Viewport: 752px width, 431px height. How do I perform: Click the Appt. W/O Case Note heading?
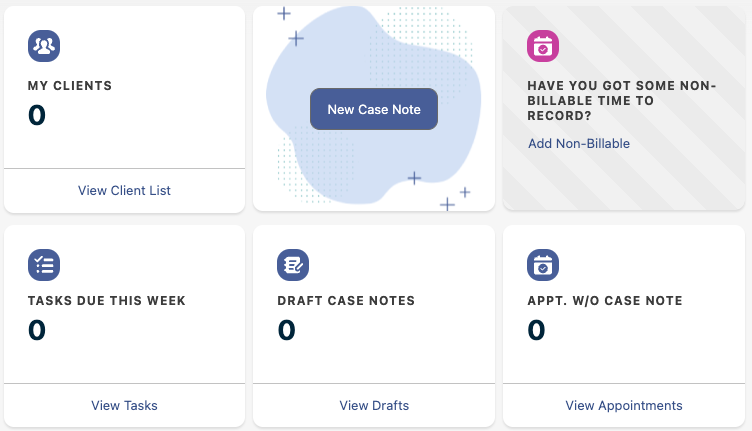[605, 300]
